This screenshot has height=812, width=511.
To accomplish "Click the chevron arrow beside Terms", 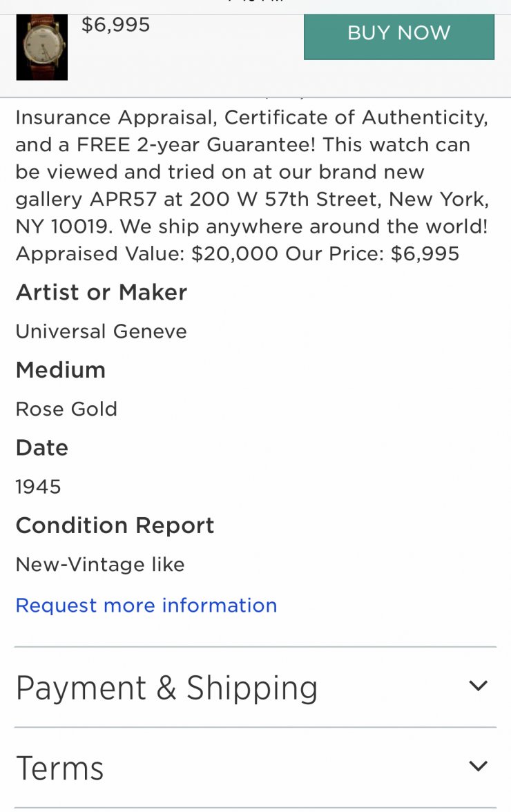I will click(478, 766).
